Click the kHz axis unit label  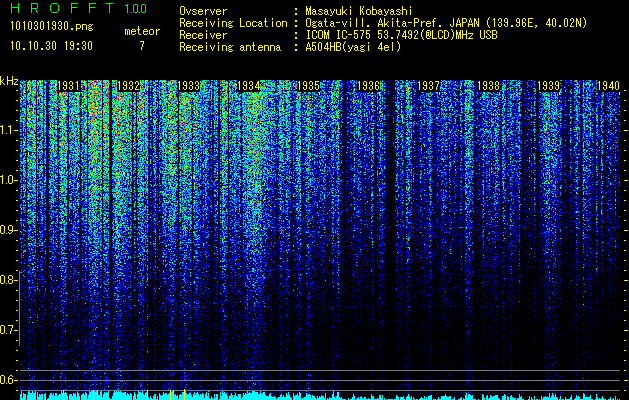(x=9, y=81)
